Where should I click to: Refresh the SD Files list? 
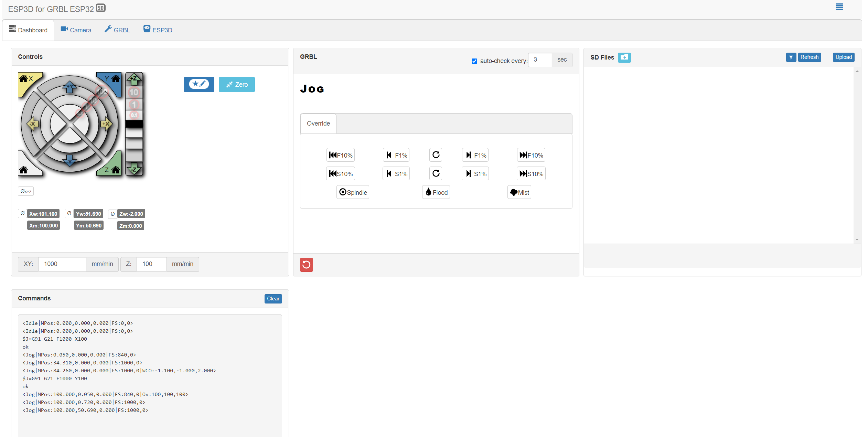point(809,57)
